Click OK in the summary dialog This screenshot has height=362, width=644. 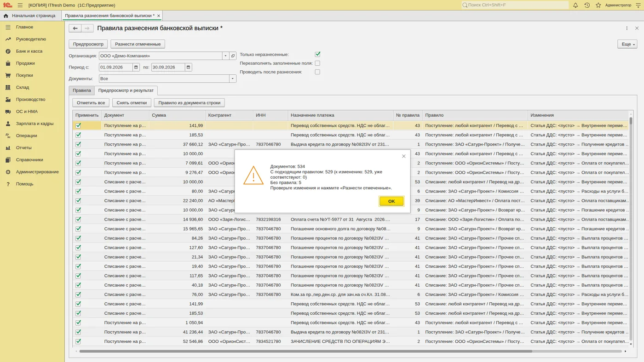[x=391, y=201]
